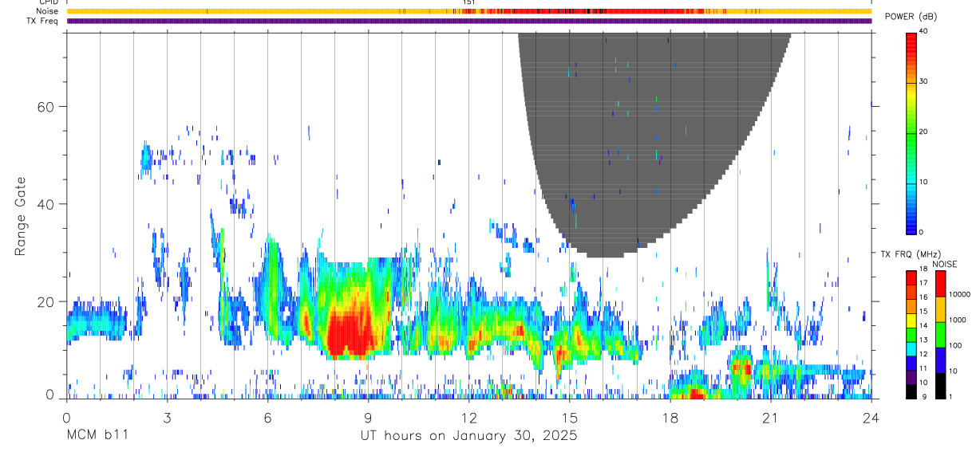Select the "40" tick on the POWER colorbar
980x452 pixels.
[x=924, y=31]
